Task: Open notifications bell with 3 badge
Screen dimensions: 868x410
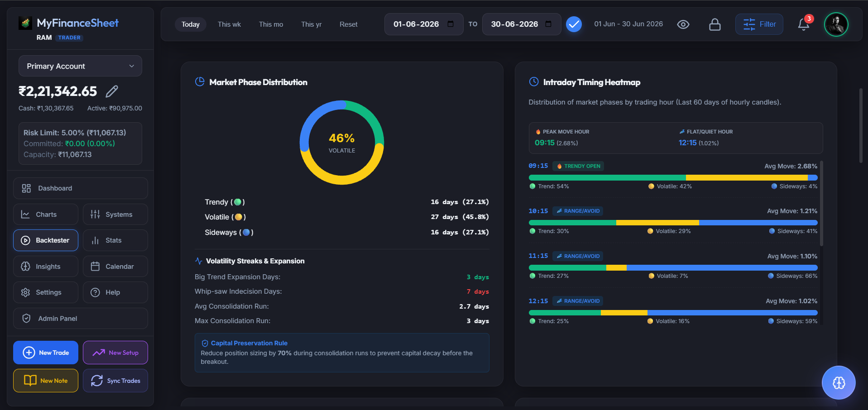Action: (x=804, y=24)
